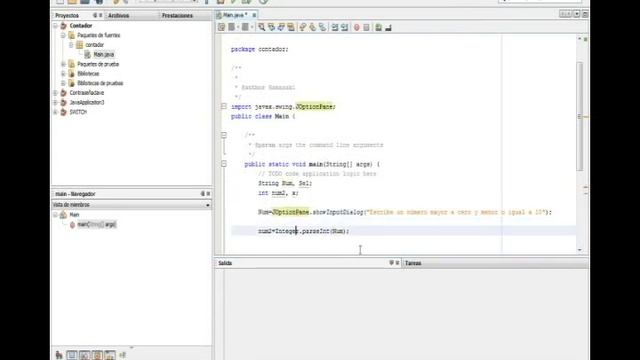Select the Contador project name
This screenshot has height=360, width=640.
click(x=81, y=26)
